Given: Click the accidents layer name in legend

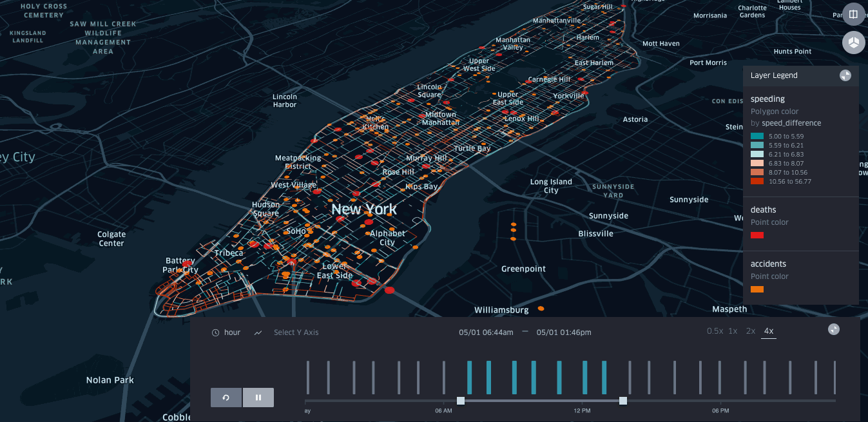Looking at the screenshot, I should pos(768,264).
